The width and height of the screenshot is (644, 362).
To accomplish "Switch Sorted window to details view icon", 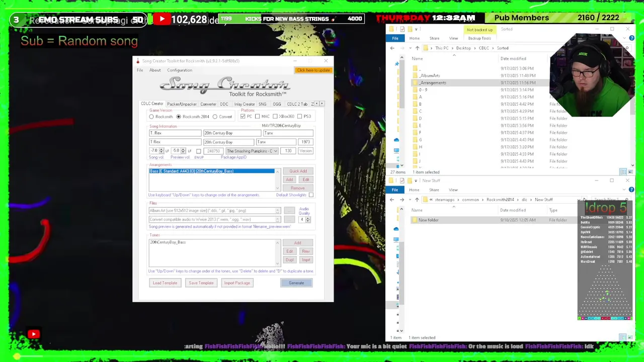I will 623,172.
